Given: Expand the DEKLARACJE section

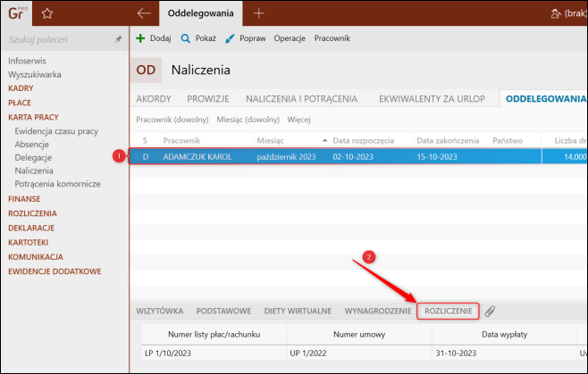Looking at the screenshot, I should [31, 228].
